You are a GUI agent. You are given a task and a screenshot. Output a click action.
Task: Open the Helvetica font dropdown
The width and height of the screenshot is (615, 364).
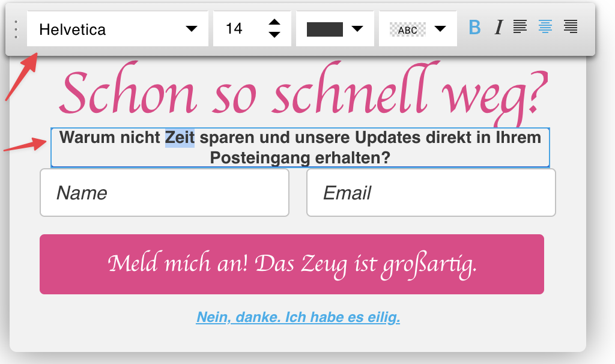click(x=117, y=29)
